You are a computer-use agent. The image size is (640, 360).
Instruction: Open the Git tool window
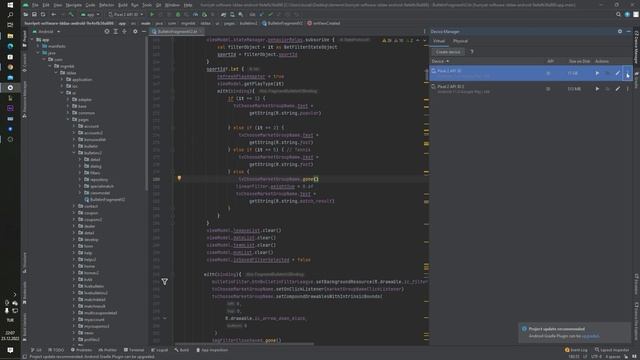click(36, 350)
